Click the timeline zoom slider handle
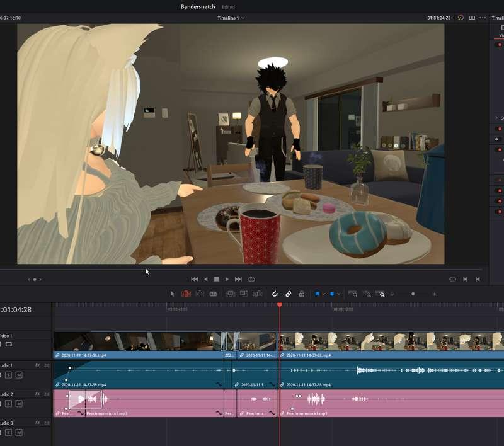The width and height of the screenshot is (504, 446). tap(413, 294)
